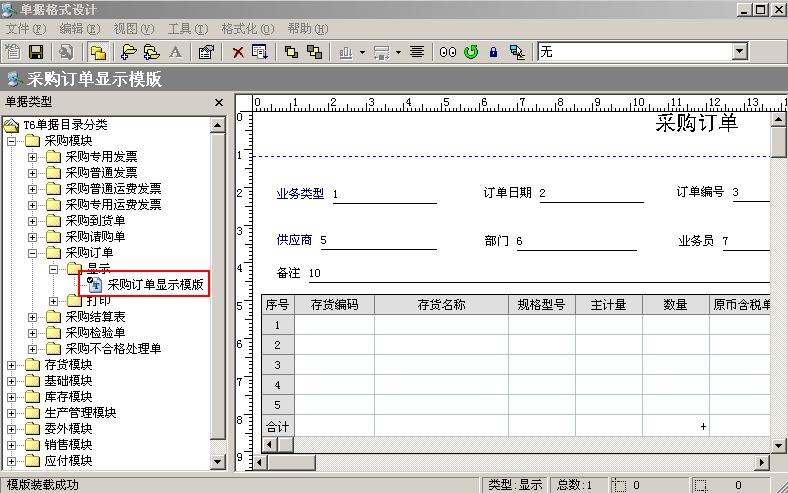The width and height of the screenshot is (788, 493).
Task: Open the 无 combo box dropdown
Action: click(740, 51)
